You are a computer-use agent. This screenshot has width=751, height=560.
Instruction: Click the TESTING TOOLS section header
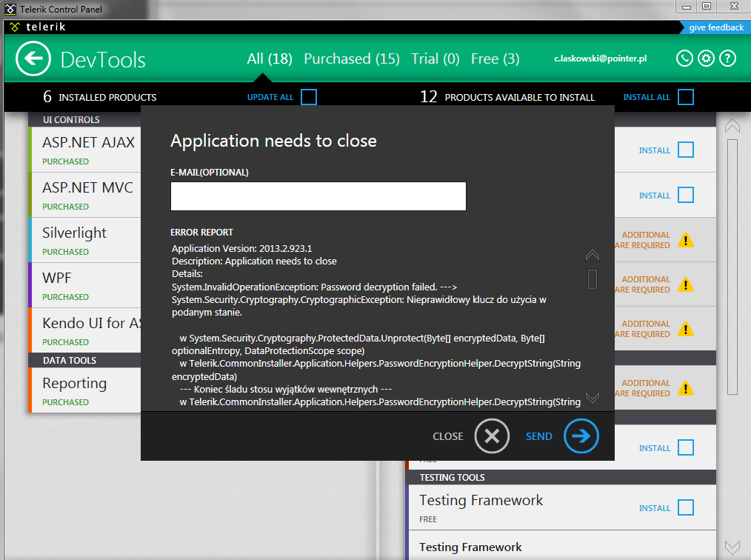452,478
